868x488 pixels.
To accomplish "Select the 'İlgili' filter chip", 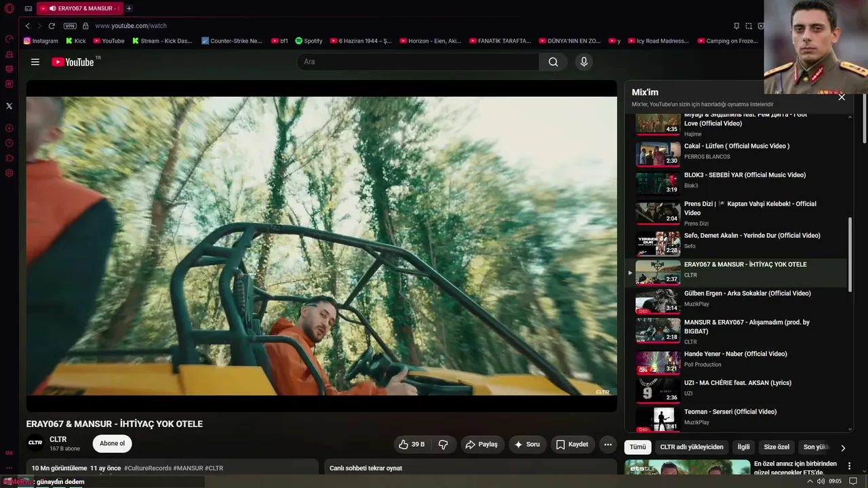I will (744, 447).
